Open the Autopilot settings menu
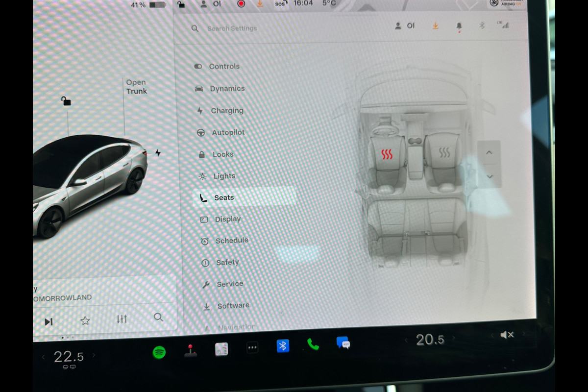The width and height of the screenshot is (588, 392). pos(227,133)
